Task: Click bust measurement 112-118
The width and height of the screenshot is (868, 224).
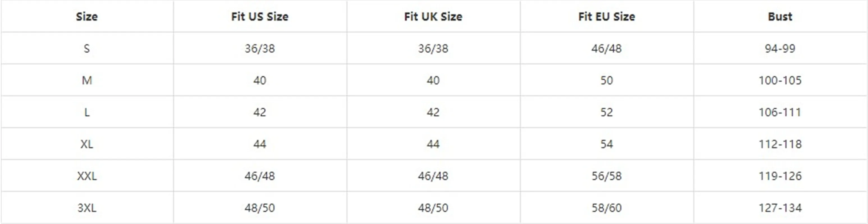Action: click(x=780, y=144)
